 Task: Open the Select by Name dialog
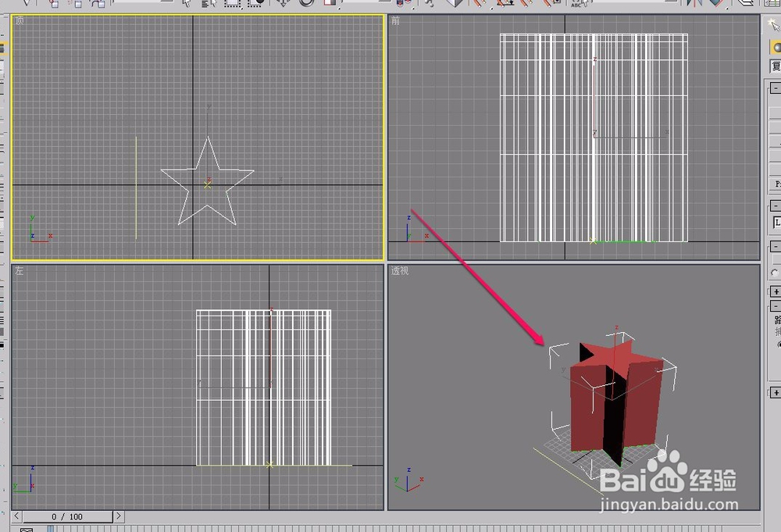coord(208,4)
